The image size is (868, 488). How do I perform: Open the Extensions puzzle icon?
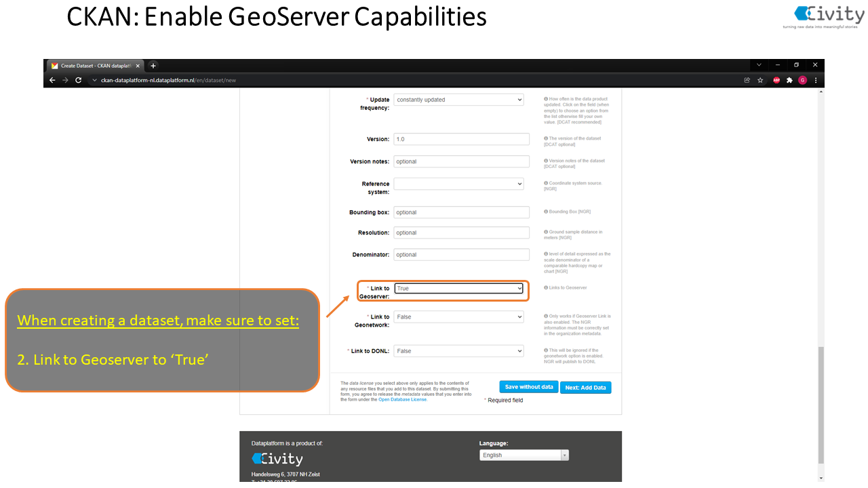(x=789, y=80)
